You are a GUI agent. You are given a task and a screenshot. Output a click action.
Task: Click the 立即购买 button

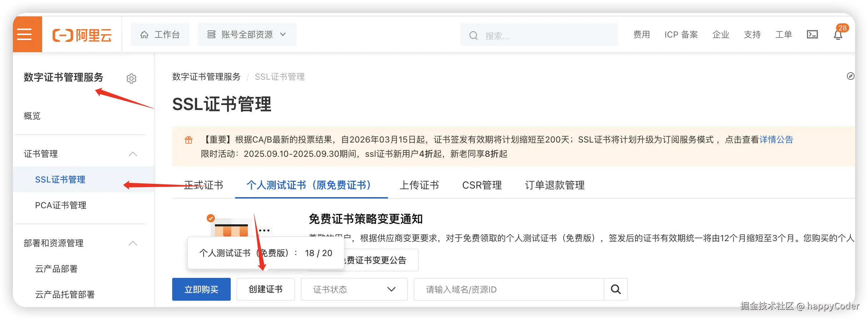pos(201,289)
